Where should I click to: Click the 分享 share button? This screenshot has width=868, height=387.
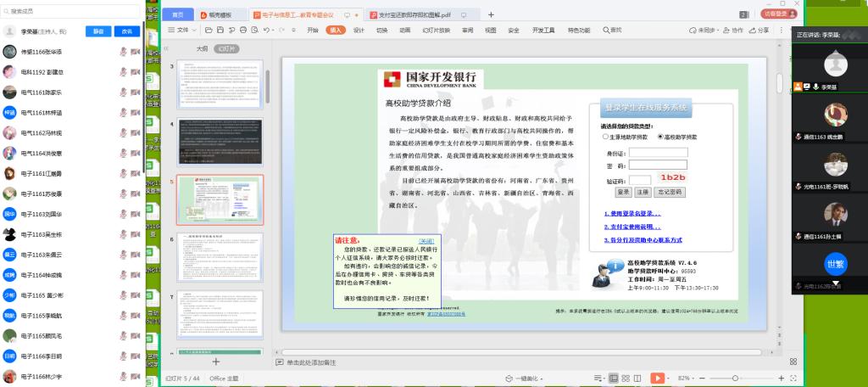(x=760, y=30)
